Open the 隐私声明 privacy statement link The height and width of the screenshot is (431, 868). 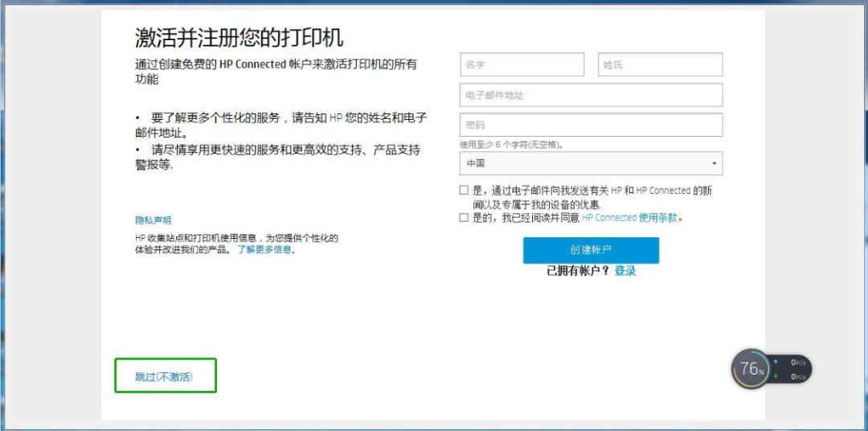coord(154,220)
